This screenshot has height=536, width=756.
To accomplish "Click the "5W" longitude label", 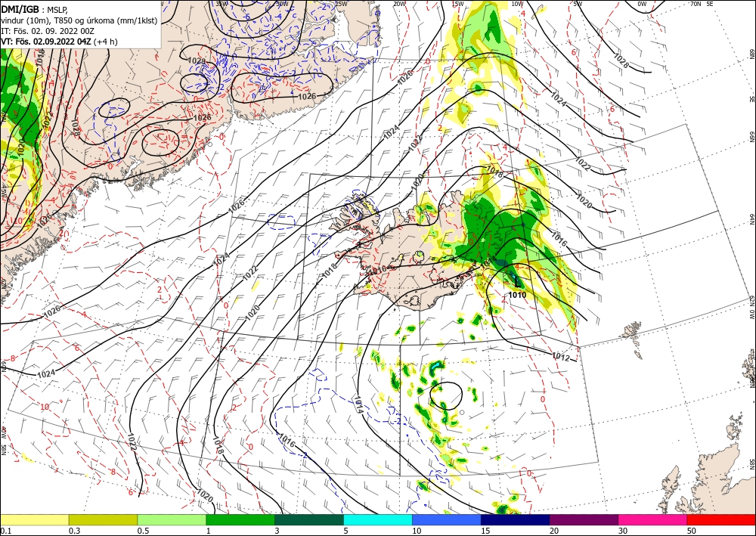I will coord(578,4).
